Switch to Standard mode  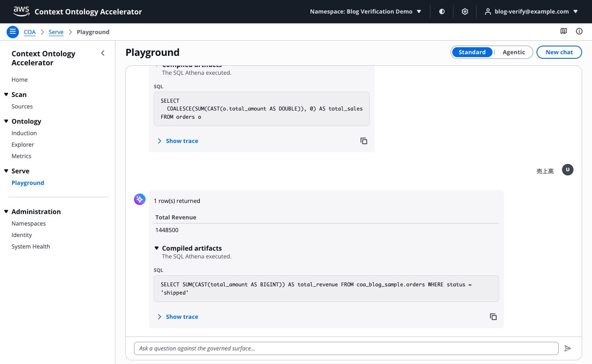(x=472, y=52)
